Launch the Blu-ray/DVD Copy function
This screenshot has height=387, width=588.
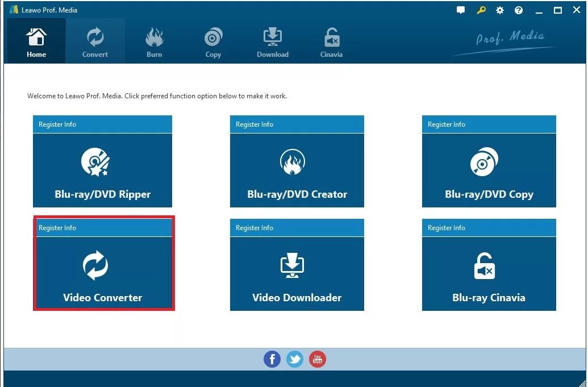(488, 169)
